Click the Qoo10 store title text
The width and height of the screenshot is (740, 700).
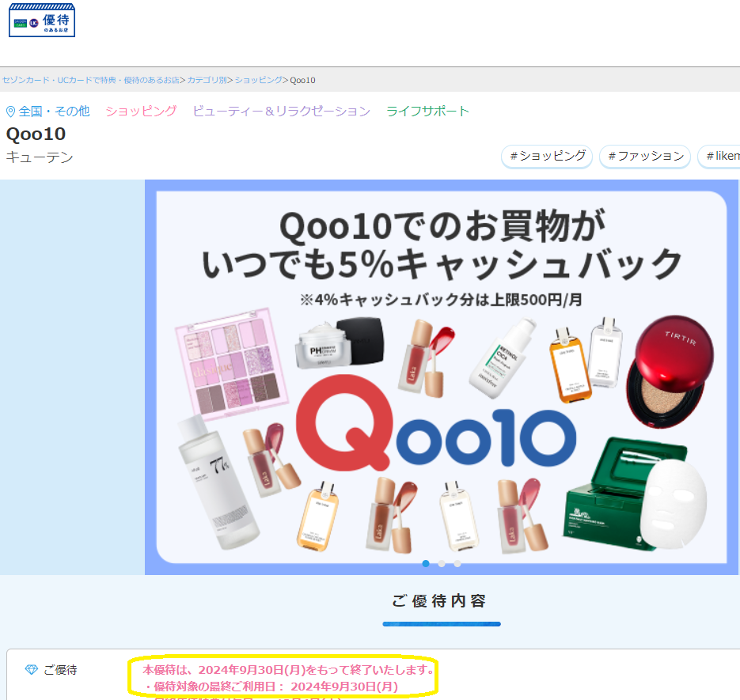pos(36,134)
